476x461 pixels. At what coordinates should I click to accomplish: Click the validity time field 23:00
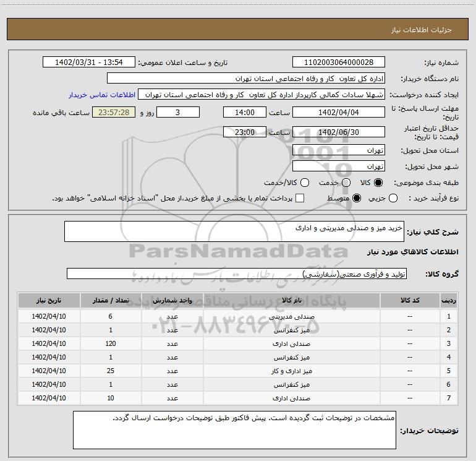pyautogui.click(x=245, y=132)
